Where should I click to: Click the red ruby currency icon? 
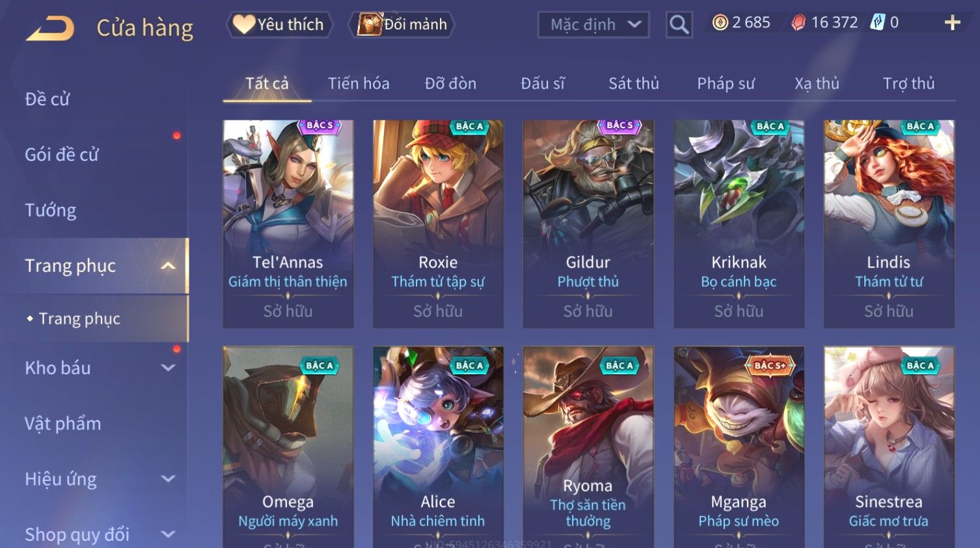(798, 23)
